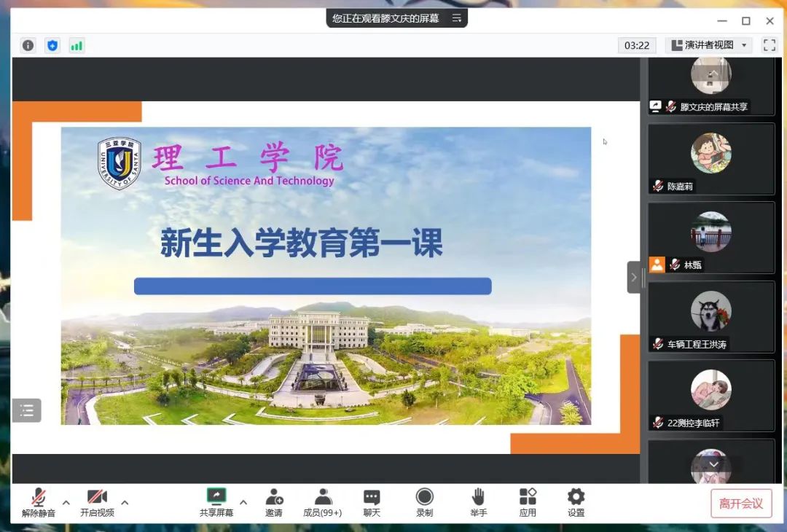Select 陈嘉莉's video tile
Viewport: 787px width, 532px height.
[x=711, y=159]
